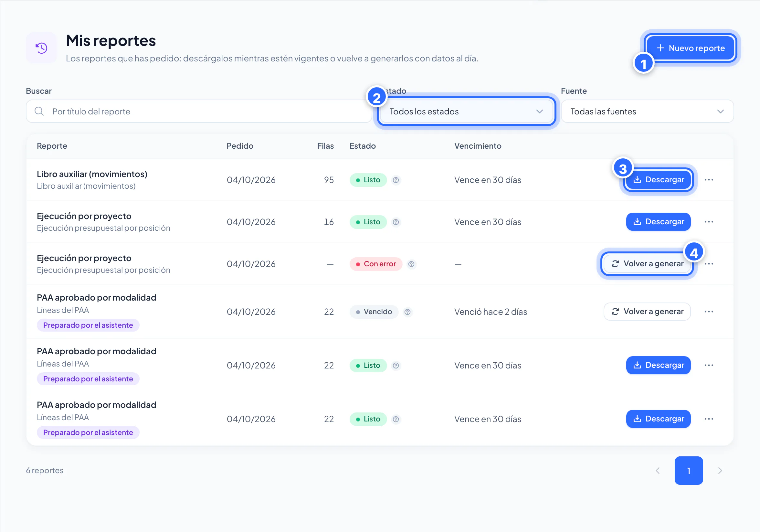Click help icon next to Listo in Libro auxiliar row
Image resolution: width=760 pixels, height=532 pixels.
[396, 180]
